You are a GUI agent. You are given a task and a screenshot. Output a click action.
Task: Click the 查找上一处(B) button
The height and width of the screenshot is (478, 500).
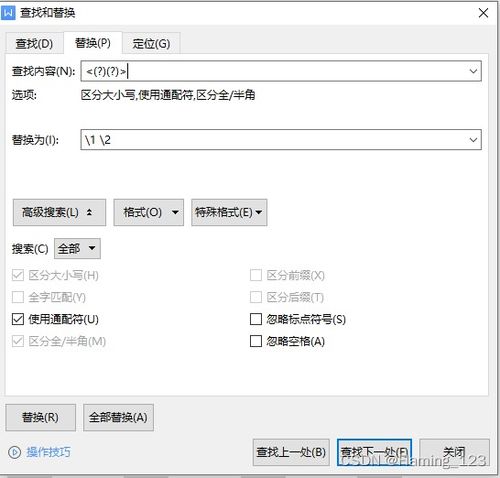(291, 452)
